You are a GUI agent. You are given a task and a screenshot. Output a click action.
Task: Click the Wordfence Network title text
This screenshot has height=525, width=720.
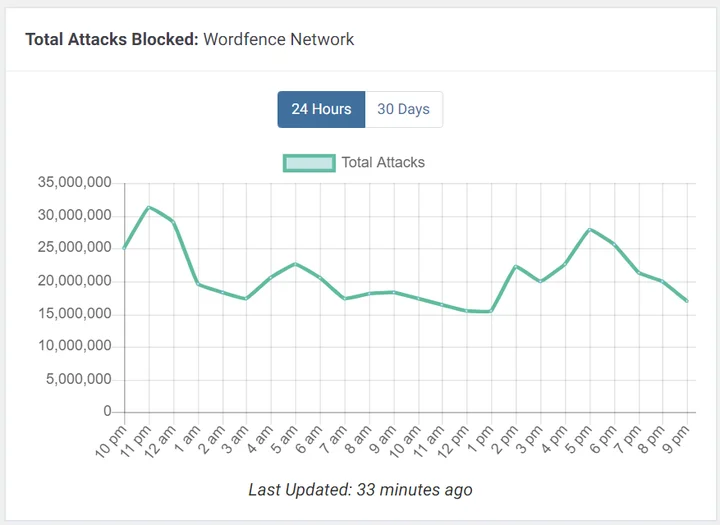[x=279, y=40]
